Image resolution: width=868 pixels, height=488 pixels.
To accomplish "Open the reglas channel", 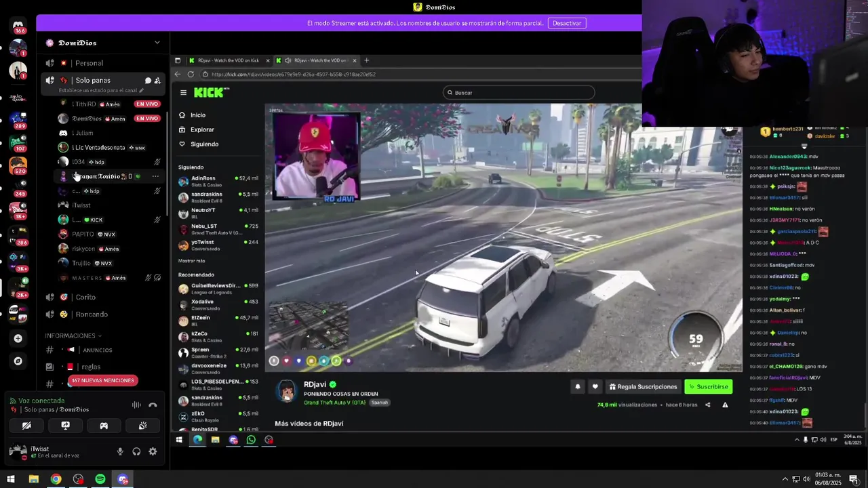I will [91, 367].
